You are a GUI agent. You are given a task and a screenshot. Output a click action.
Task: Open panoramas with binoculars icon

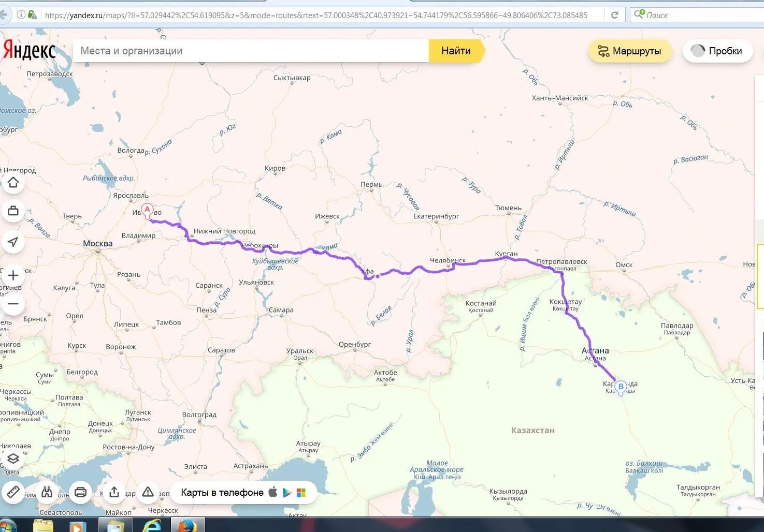click(x=47, y=492)
